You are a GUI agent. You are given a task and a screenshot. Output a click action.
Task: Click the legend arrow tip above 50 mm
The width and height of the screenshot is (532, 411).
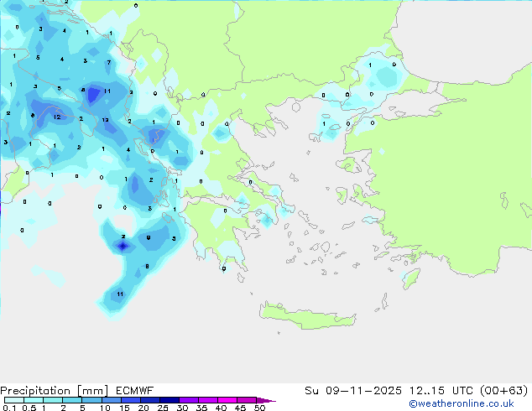[266, 400]
